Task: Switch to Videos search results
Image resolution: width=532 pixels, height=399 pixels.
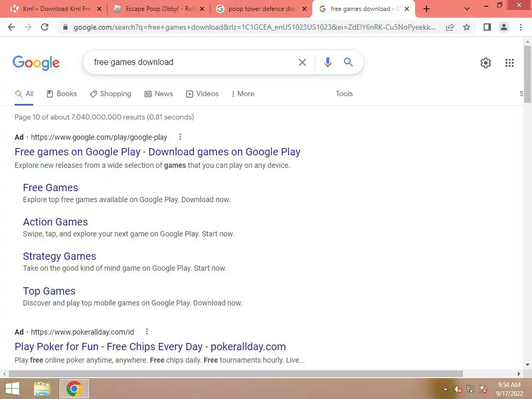Action: pyautogui.click(x=202, y=94)
